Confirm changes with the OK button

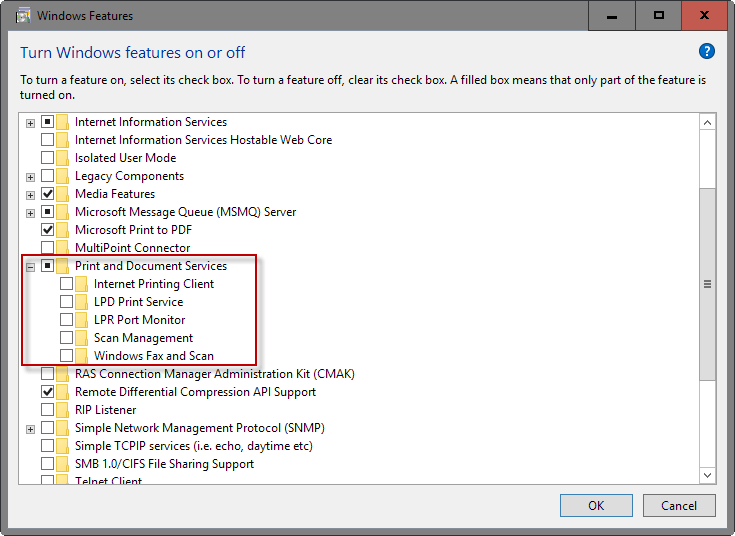click(x=596, y=506)
